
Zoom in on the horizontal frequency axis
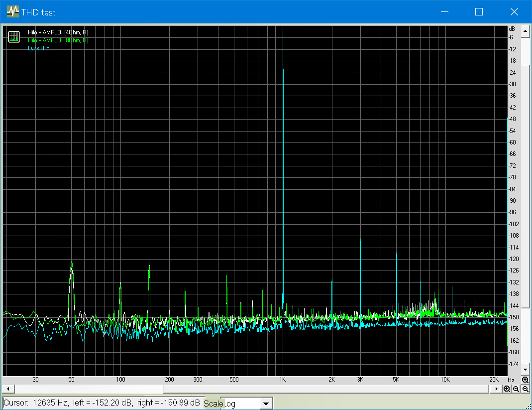pyautogui.click(x=507, y=389)
